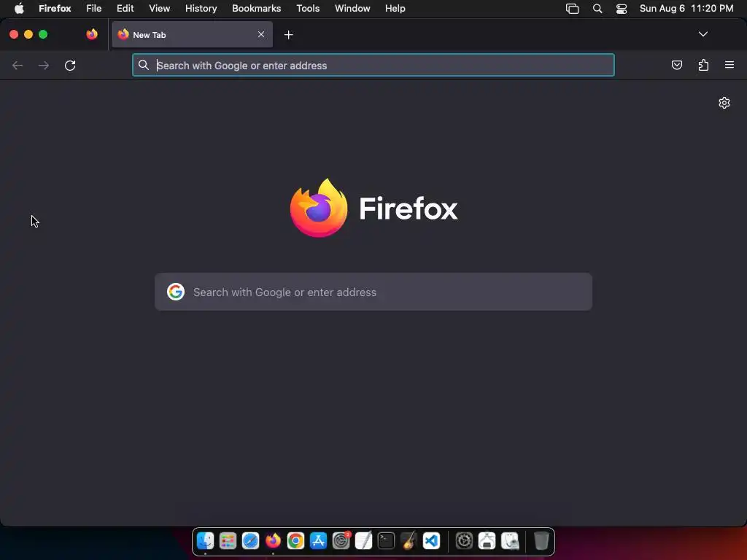
Task: Open Firefox View pinned tab icon
Action: point(92,34)
